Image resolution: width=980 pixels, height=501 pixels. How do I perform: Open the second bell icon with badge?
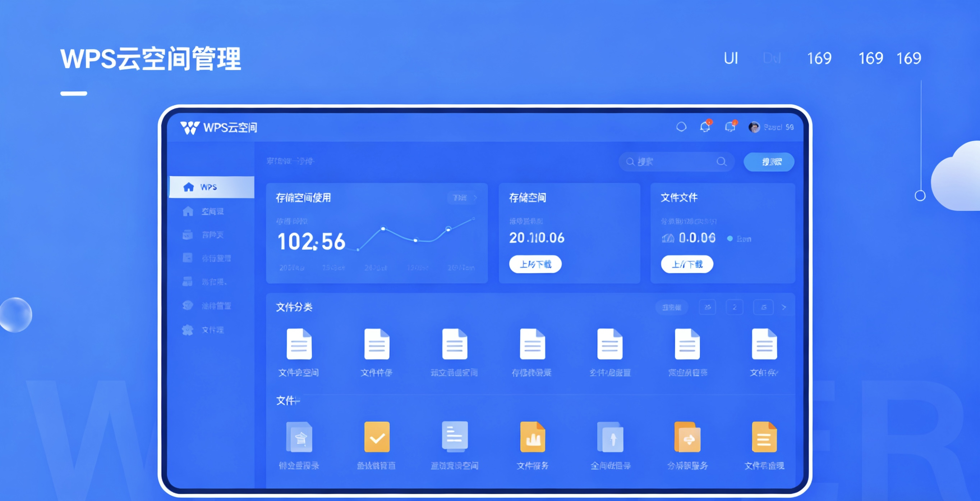[x=730, y=127]
